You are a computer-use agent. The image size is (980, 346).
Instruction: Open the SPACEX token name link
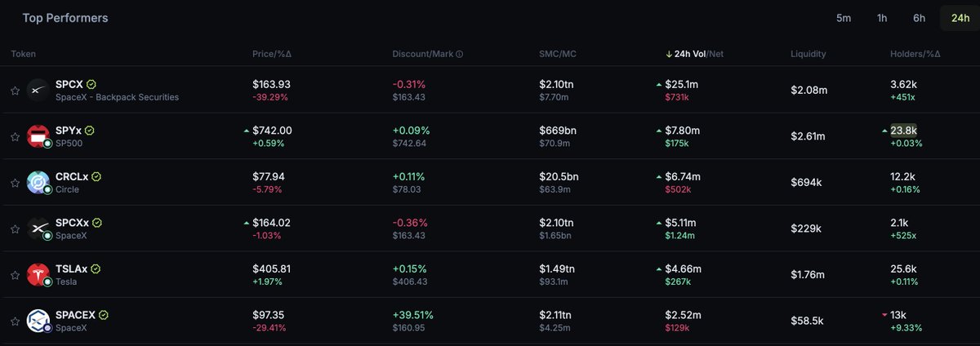coord(76,315)
